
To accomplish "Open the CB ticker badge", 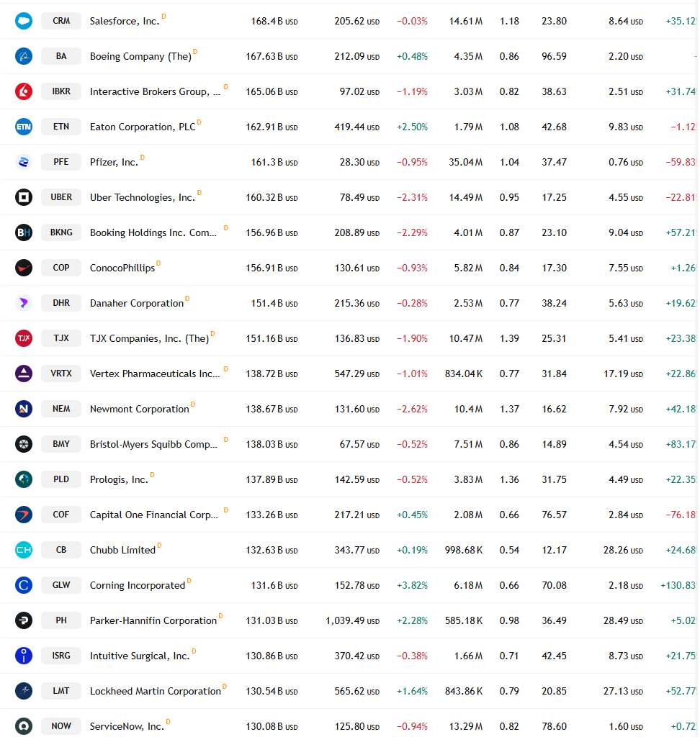I will [61, 549].
